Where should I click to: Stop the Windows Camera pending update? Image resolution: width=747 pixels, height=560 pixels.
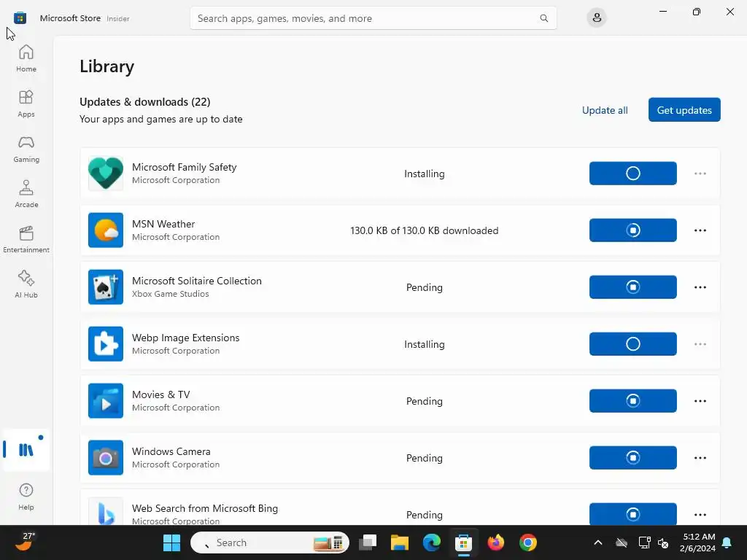click(632, 458)
